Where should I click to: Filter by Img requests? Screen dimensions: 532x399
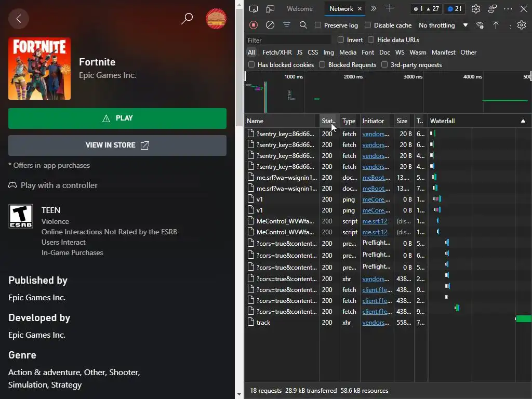[328, 52]
